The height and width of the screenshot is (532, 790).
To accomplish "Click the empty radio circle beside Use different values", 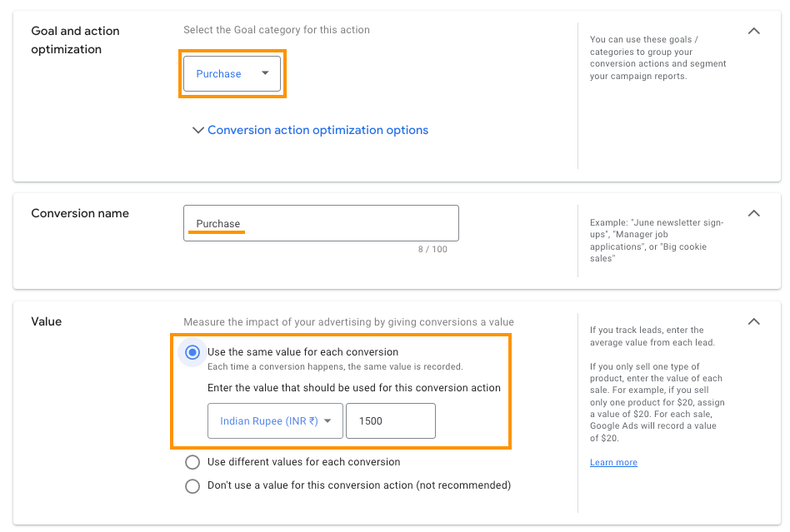I will [192, 462].
